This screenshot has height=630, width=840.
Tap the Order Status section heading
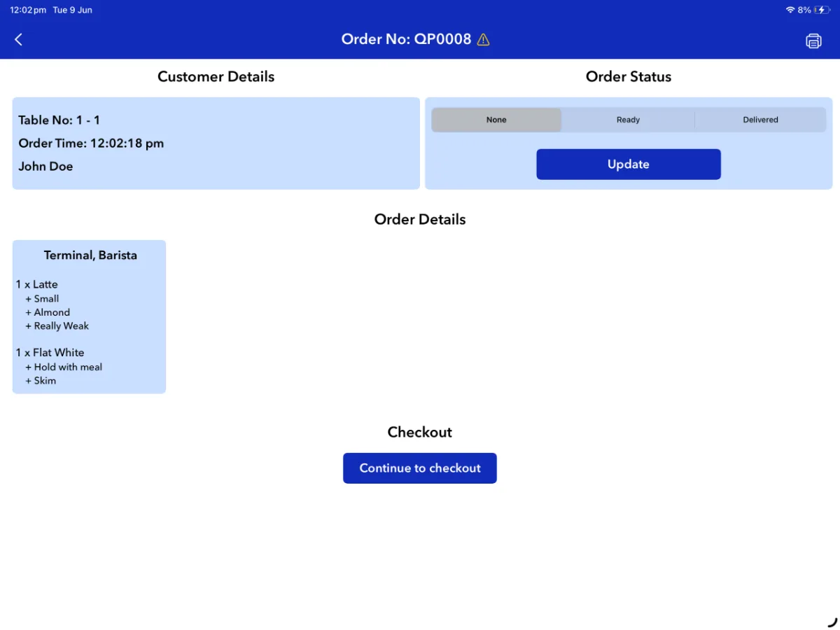(x=629, y=77)
